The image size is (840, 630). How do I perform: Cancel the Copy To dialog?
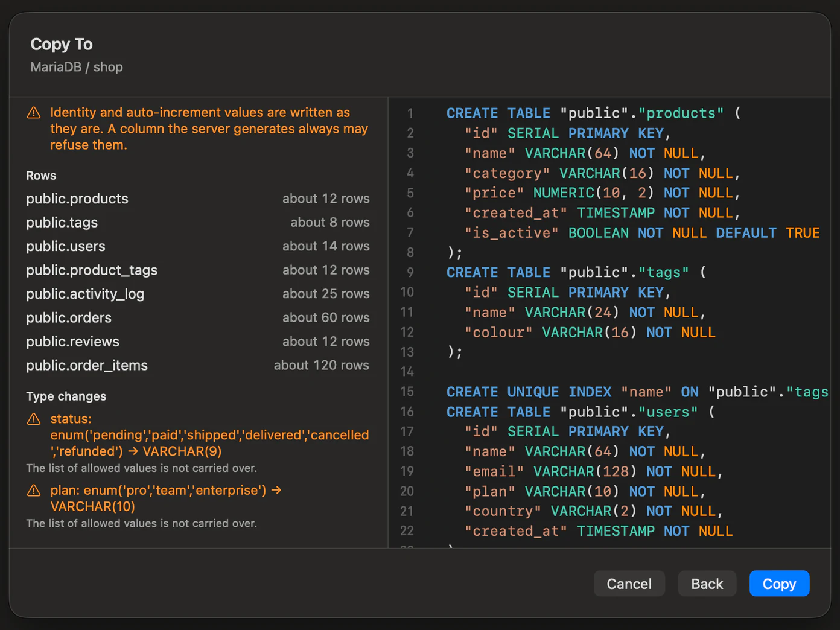pyautogui.click(x=629, y=584)
